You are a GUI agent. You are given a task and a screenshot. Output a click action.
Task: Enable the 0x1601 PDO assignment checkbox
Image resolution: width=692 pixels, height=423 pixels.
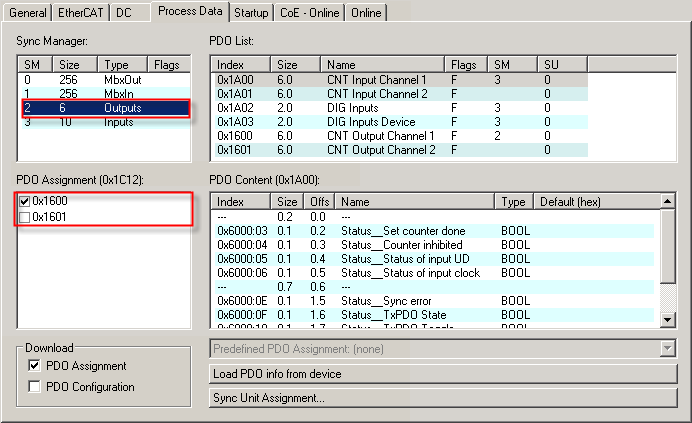pyautogui.click(x=25, y=217)
